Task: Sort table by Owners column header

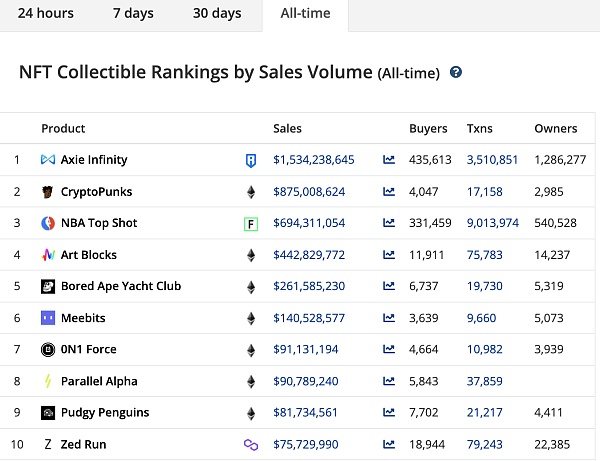Action: pyautogui.click(x=555, y=129)
